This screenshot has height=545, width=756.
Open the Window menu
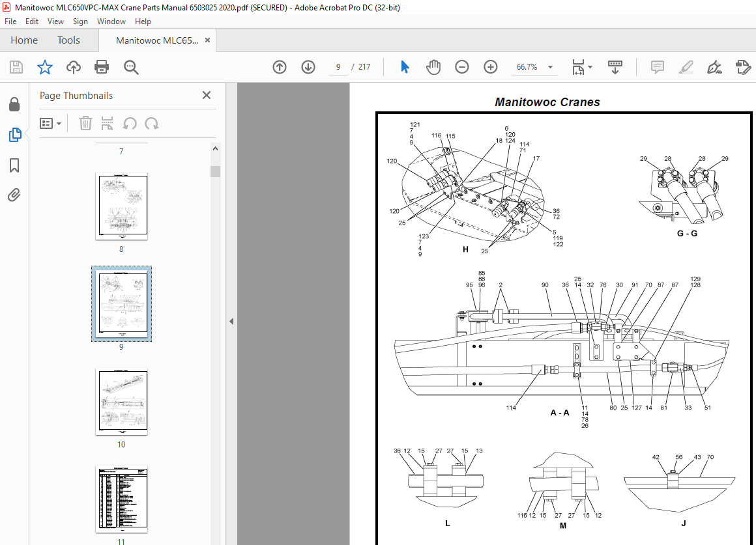click(x=111, y=21)
